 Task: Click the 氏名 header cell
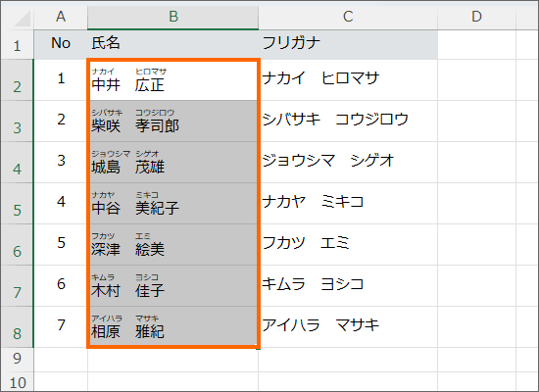point(172,45)
